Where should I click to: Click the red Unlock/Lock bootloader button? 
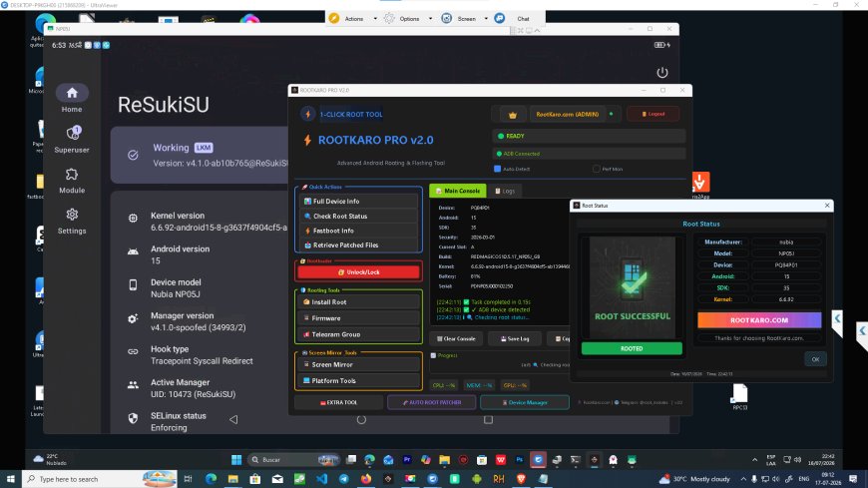[359, 272]
